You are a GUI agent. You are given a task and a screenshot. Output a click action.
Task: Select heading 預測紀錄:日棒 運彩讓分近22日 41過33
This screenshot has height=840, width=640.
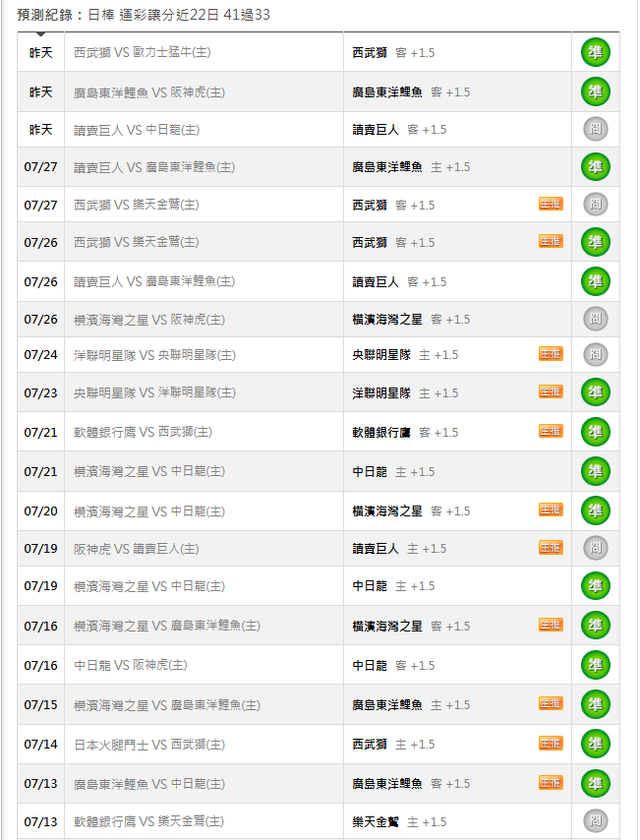(x=144, y=15)
